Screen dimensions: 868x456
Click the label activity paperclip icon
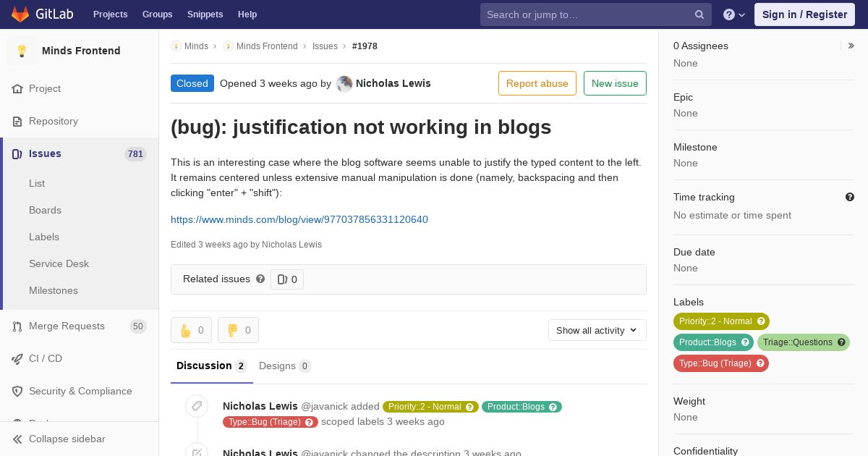pos(197,406)
